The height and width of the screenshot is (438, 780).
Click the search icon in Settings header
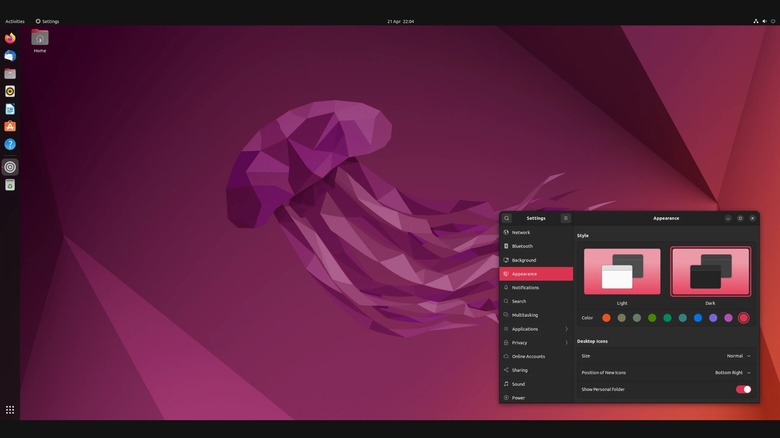pos(506,218)
